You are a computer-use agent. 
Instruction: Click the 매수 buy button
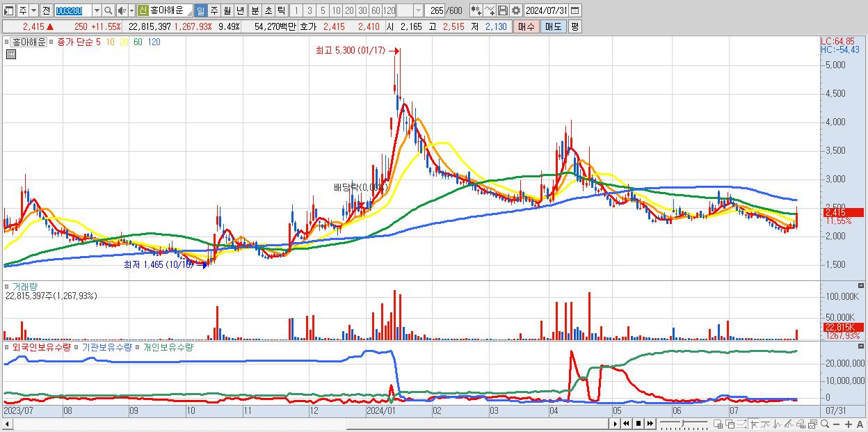point(527,26)
